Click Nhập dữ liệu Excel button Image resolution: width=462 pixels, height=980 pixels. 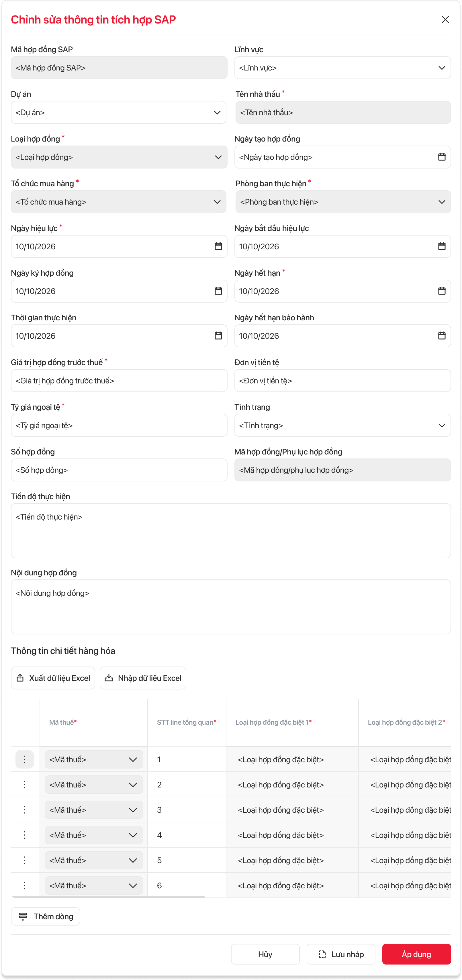143,678
